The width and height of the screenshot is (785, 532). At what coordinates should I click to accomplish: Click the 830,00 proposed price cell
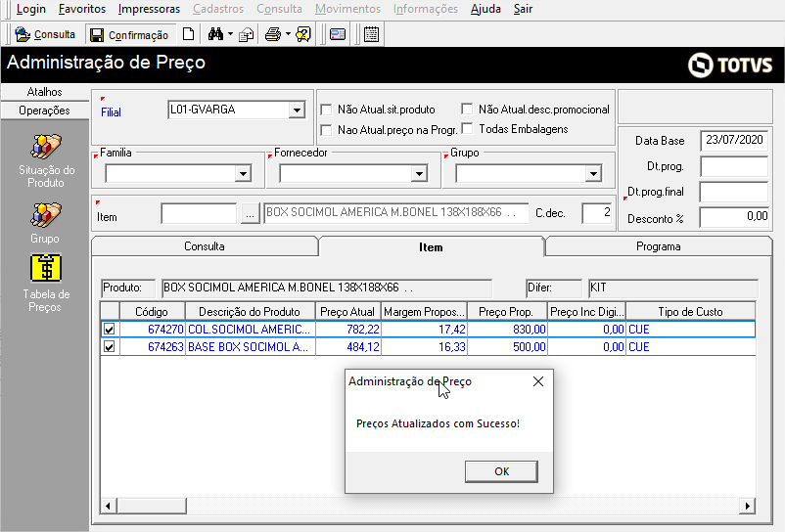507,330
